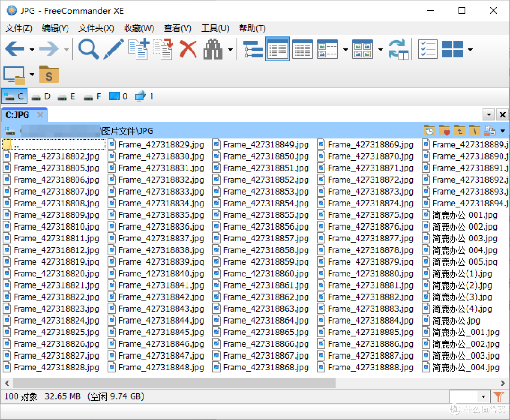Open the 工具(U) menu
510x420 pixels.
(x=215, y=28)
